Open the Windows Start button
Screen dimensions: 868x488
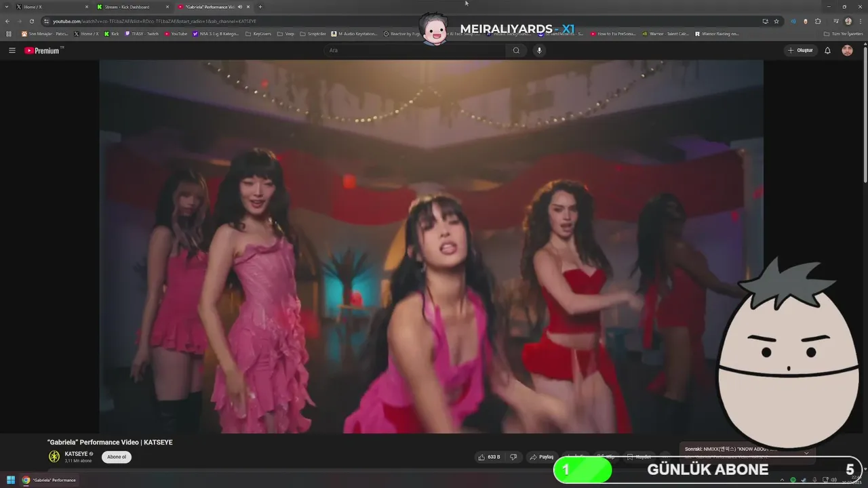pyautogui.click(x=11, y=480)
